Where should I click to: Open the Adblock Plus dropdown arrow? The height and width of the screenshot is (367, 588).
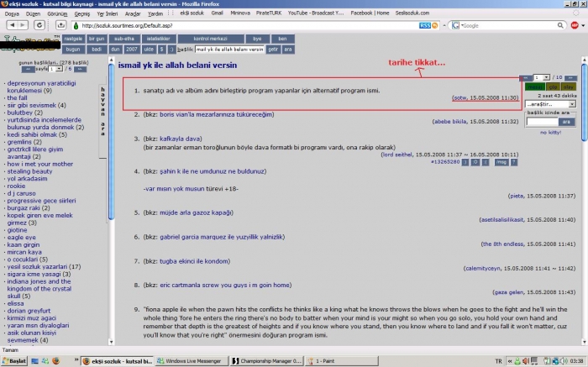[x=583, y=25]
